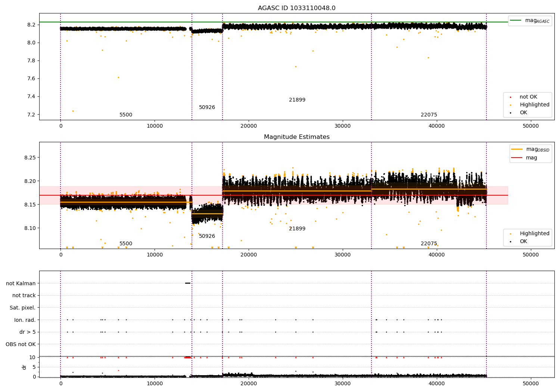Click the "not Kalman" row label
This screenshot has height=392, width=560.
tap(21, 283)
